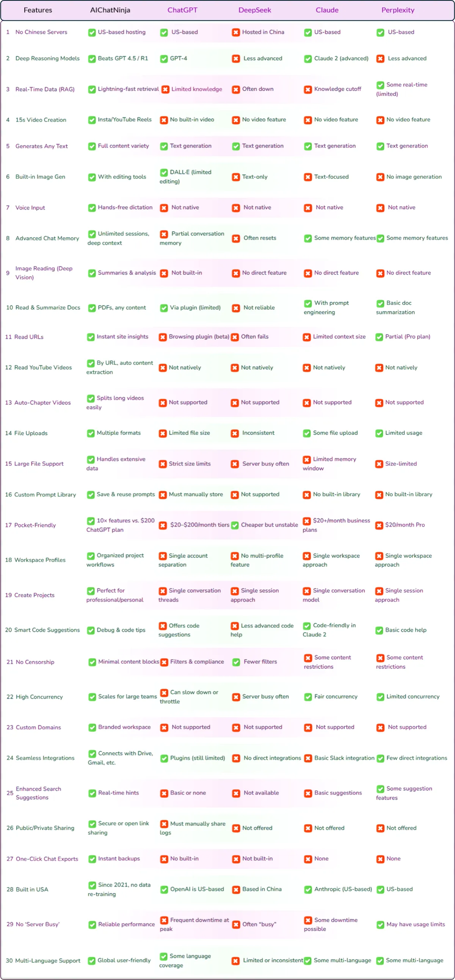
Task: Click the red X beside 'Often resets'
Action: [x=236, y=238]
